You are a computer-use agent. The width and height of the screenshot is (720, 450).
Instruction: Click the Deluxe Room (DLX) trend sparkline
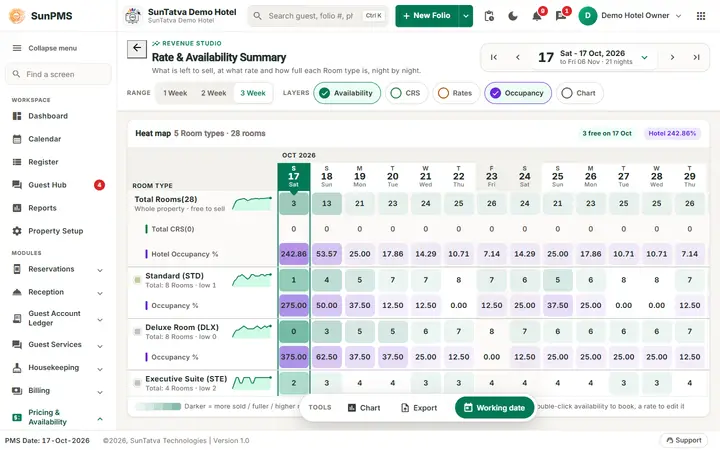[252, 331]
